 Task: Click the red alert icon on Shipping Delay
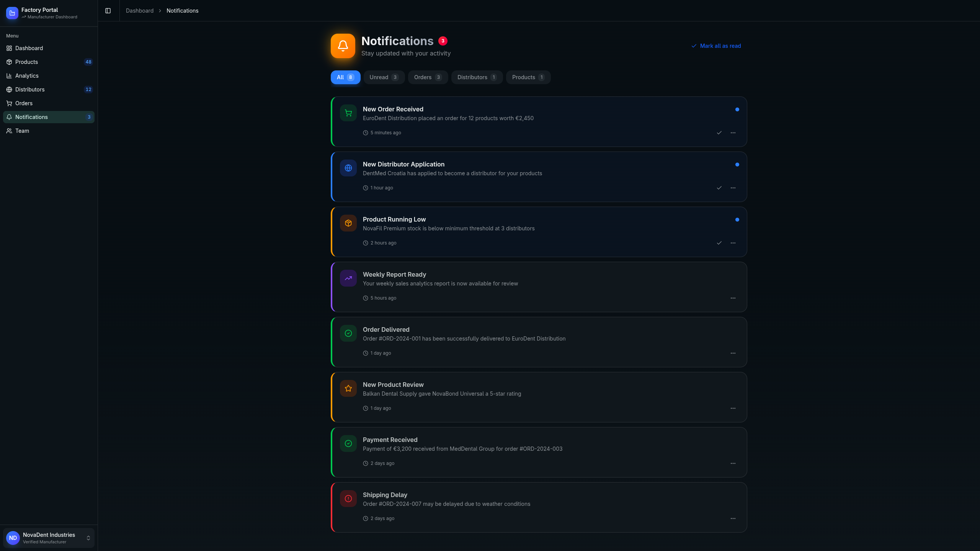(348, 499)
